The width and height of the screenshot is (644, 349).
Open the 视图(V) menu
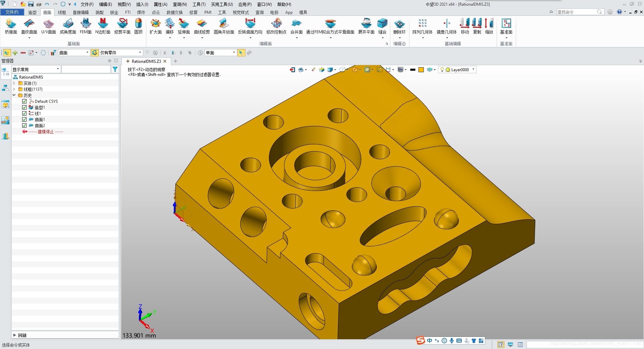coord(124,4)
